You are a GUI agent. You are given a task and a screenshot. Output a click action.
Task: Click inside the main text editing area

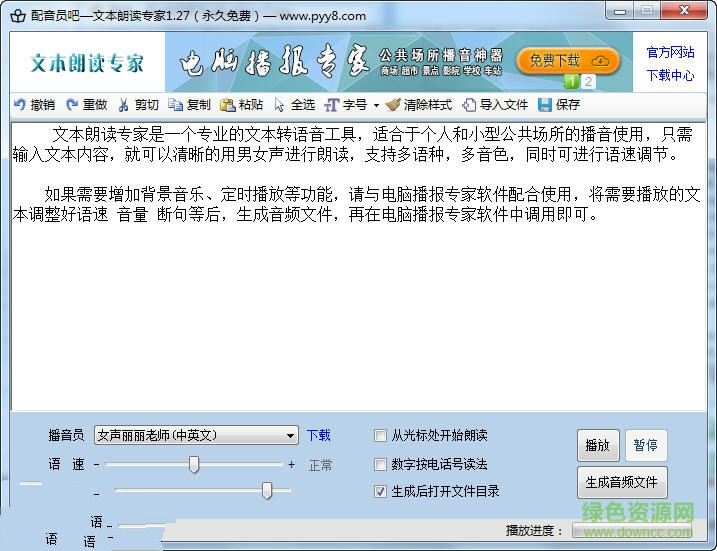tap(360, 300)
